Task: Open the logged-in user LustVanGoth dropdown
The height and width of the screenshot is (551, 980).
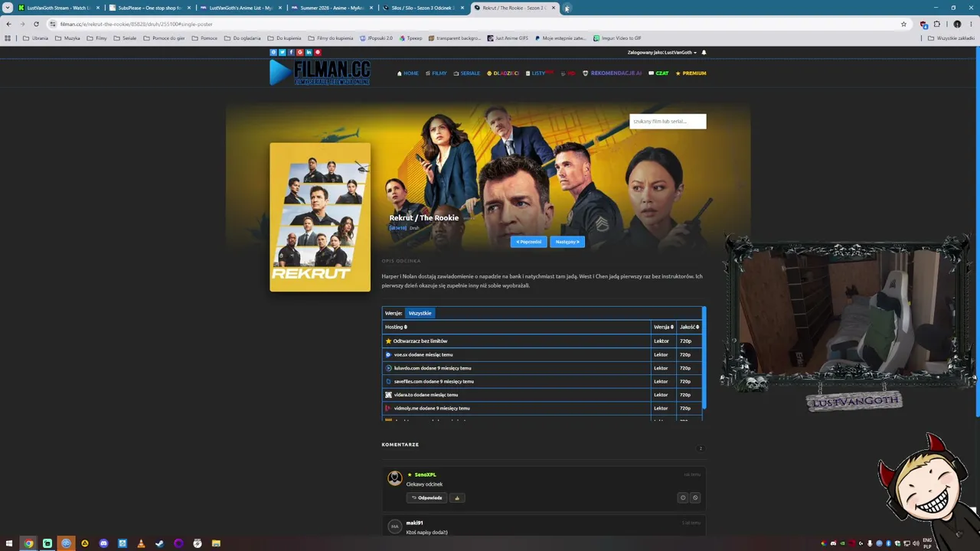Action: coord(662,53)
